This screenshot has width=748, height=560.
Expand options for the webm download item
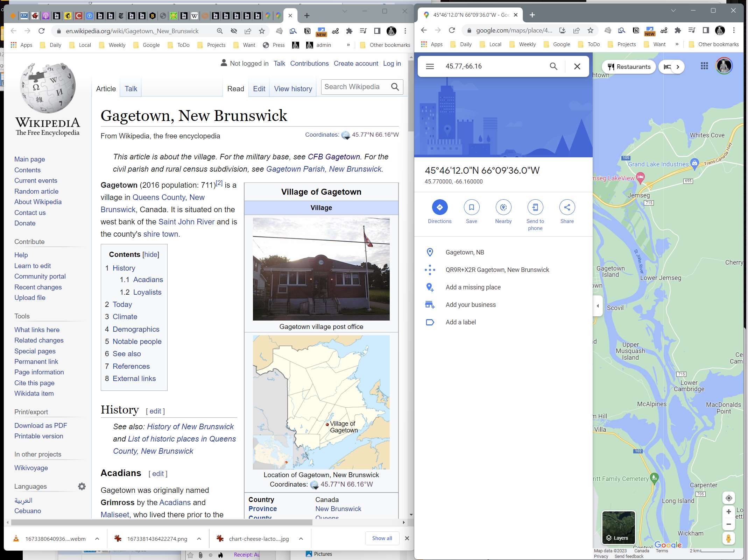(x=97, y=539)
